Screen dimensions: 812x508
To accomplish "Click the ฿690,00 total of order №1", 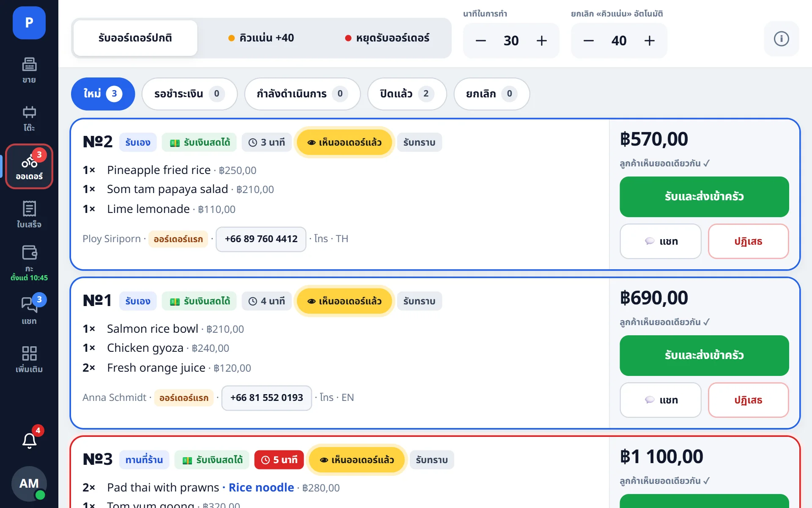I will click(x=654, y=298).
